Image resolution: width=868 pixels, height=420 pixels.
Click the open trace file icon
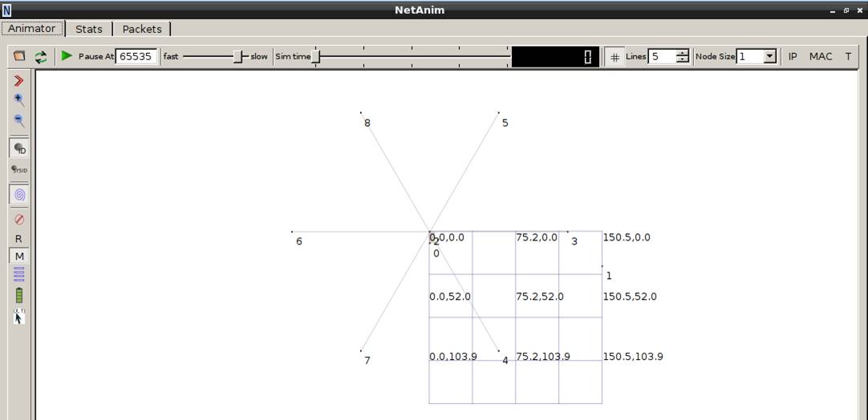click(19, 57)
